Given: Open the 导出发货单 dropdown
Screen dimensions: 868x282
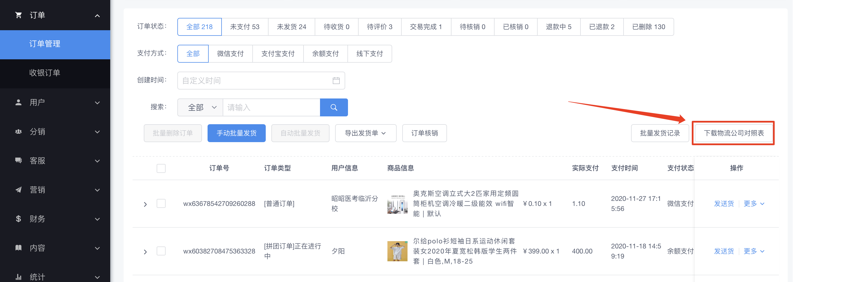Looking at the screenshot, I should (366, 133).
